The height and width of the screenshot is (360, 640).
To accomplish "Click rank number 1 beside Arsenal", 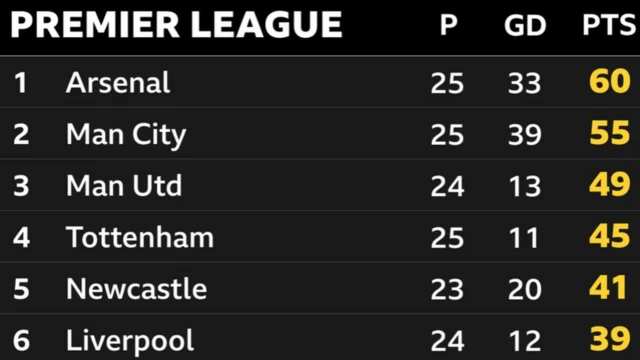I will point(20,83).
